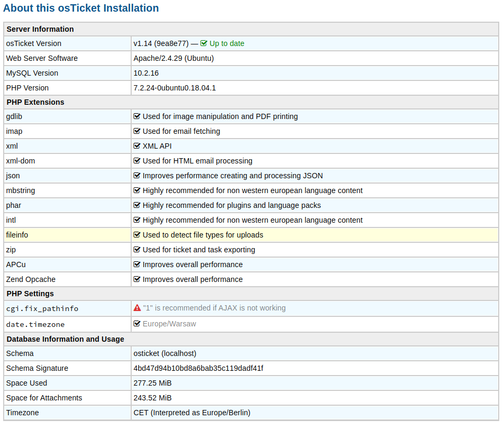Click the check icon in mbstring row
Screen dimensions: 504x429
[x=137, y=190]
